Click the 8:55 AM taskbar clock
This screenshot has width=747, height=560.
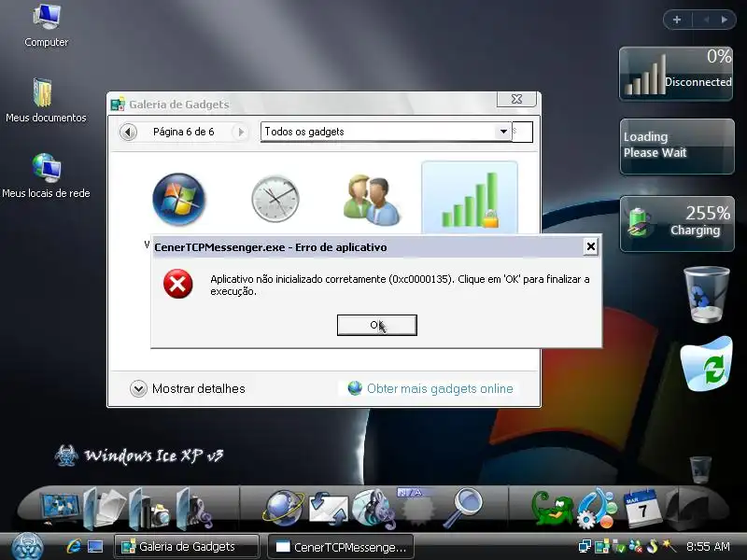[x=708, y=547]
